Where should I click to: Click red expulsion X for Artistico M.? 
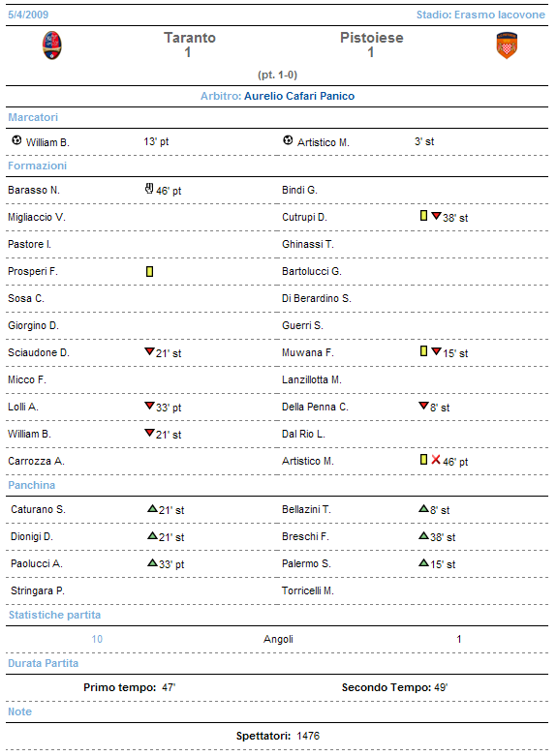click(435, 460)
